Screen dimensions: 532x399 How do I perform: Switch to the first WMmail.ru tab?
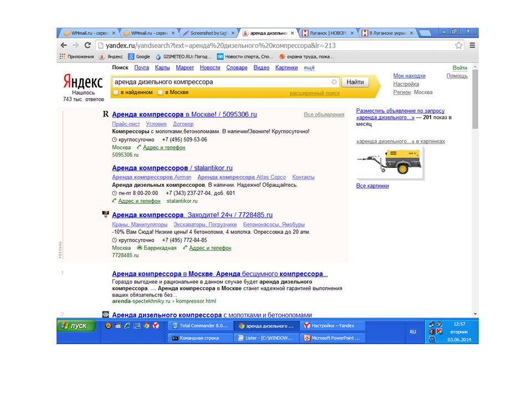89,33
